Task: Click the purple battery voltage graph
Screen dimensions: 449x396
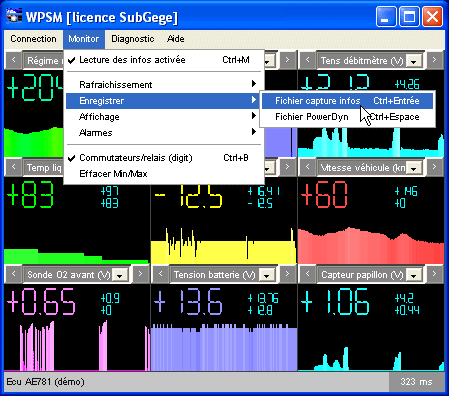Action: (x=224, y=348)
